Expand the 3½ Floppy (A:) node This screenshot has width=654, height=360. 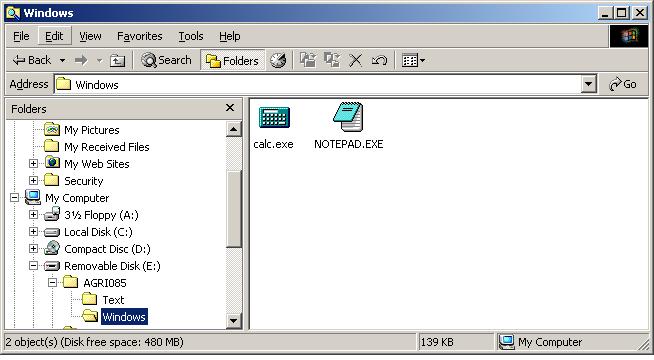[33, 215]
